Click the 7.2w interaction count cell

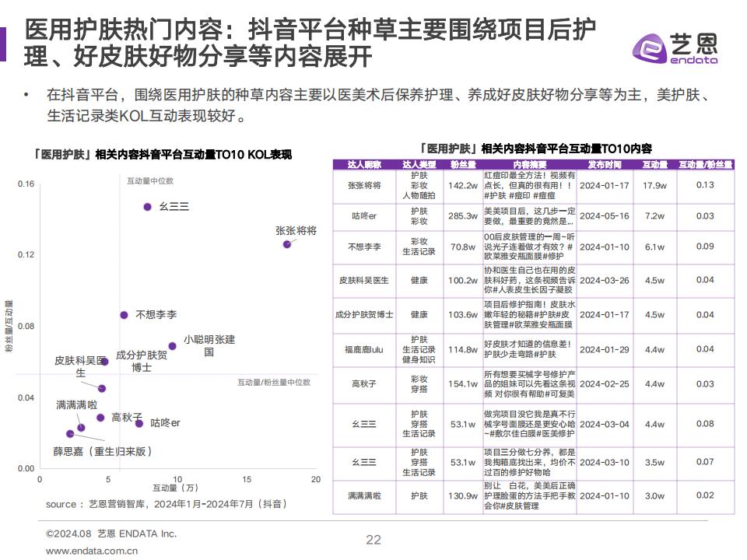click(655, 216)
